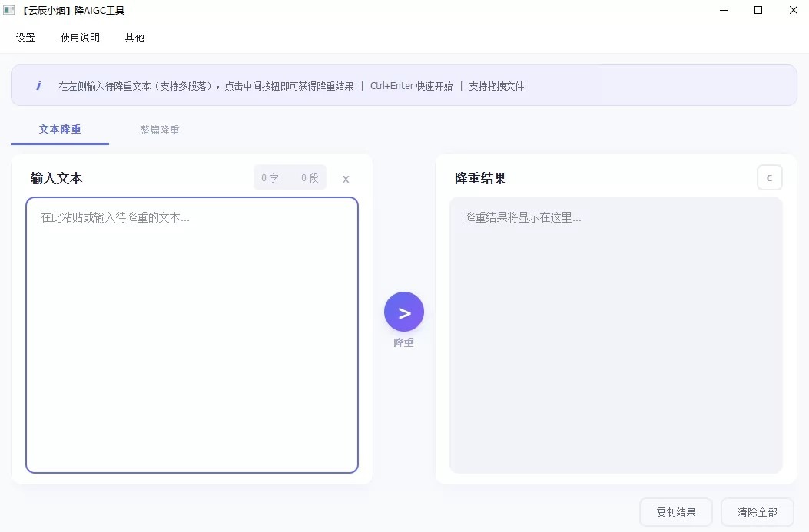Click the purple arrow 降重 button
Viewport: 809px width, 532px height.
pyautogui.click(x=404, y=312)
